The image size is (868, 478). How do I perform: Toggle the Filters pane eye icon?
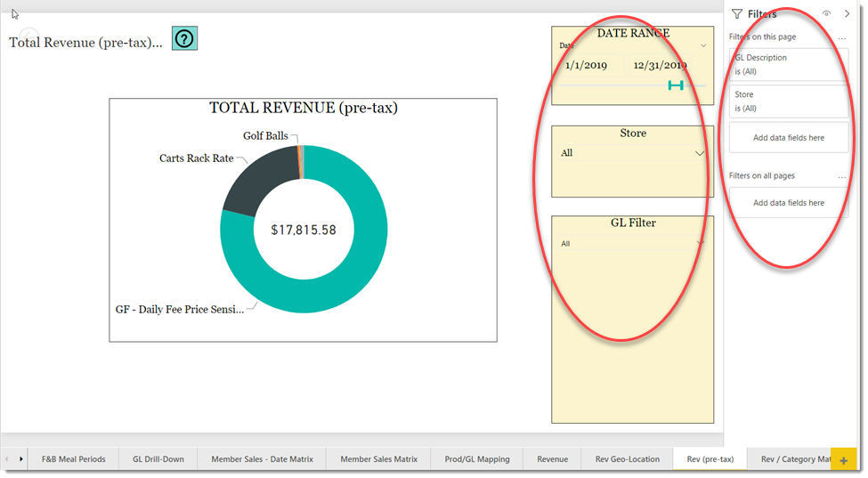826,14
